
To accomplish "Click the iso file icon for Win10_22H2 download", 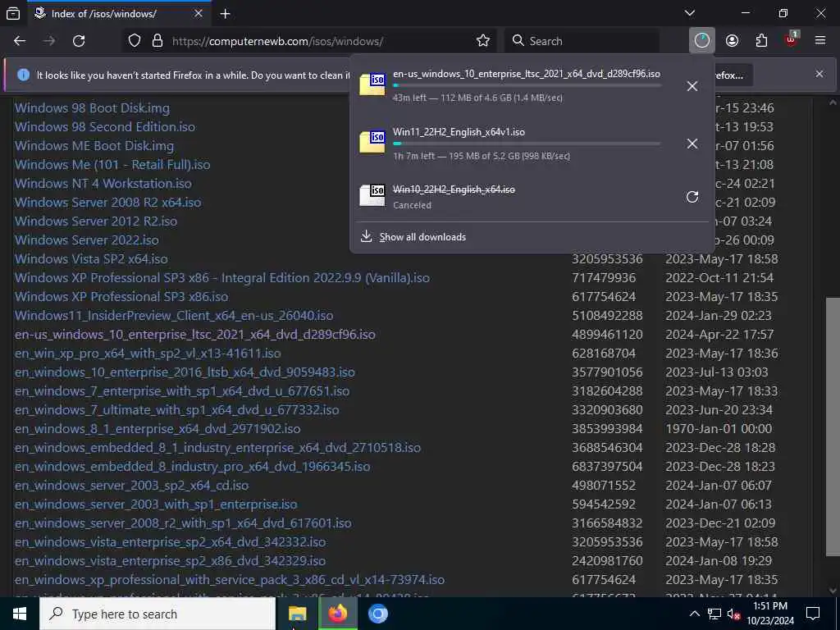I will (372, 195).
